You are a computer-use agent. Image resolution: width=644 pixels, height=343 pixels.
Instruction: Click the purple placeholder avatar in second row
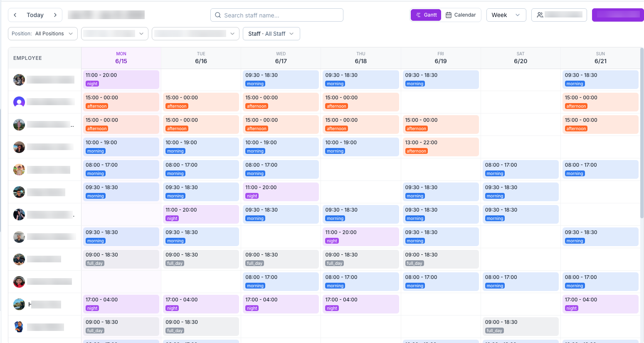tap(19, 102)
